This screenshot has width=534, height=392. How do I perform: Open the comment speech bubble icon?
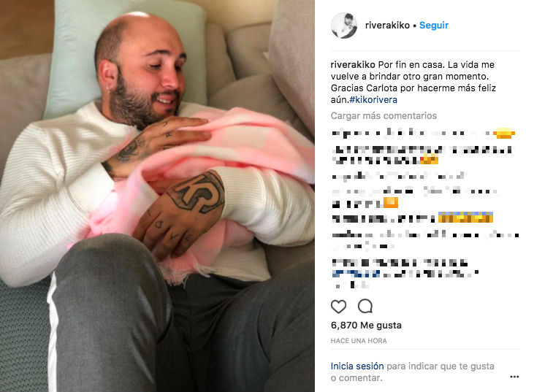(365, 307)
